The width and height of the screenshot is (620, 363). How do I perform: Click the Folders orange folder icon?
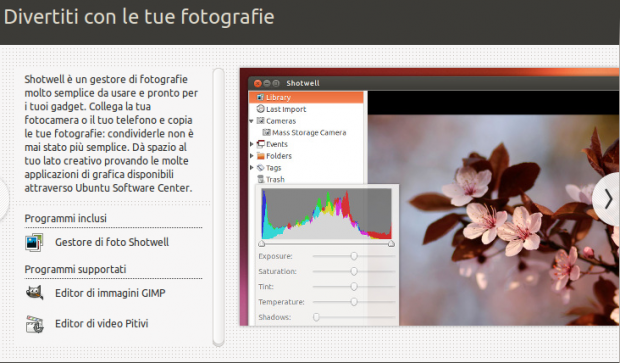point(261,156)
